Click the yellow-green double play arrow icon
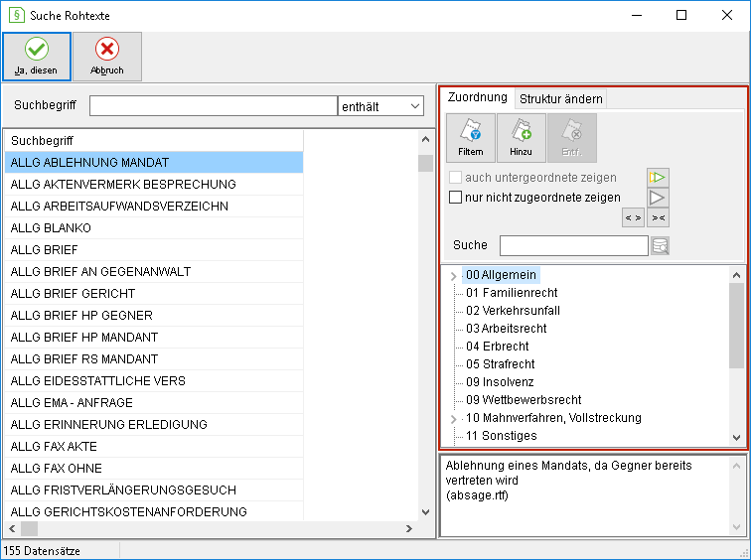Viewport: 752px width, 560px height. [x=658, y=178]
